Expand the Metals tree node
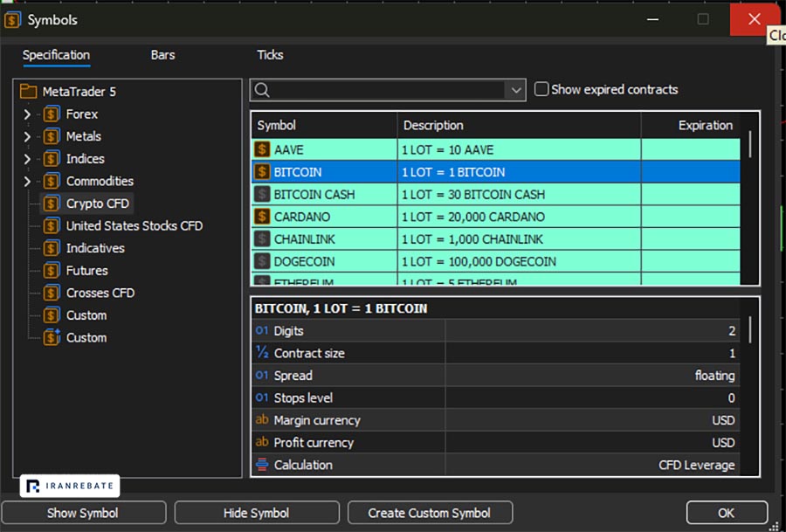 (27, 136)
